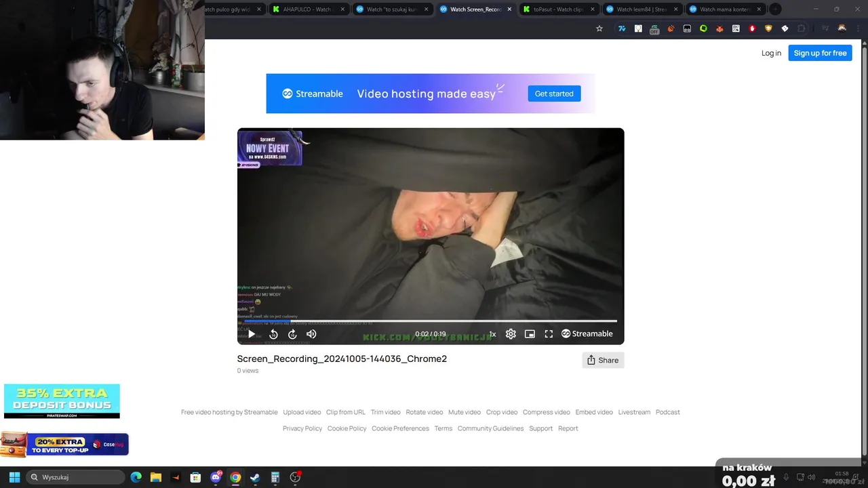Open Livestream footer link
The width and height of the screenshot is (868, 488).
click(634, 412)
